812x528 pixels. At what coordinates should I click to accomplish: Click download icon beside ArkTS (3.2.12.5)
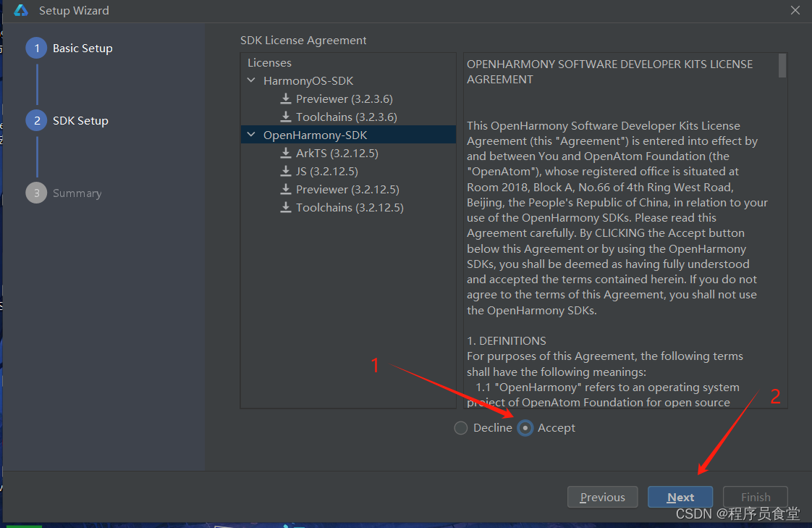pyautogui.click(x=285, y=153)
